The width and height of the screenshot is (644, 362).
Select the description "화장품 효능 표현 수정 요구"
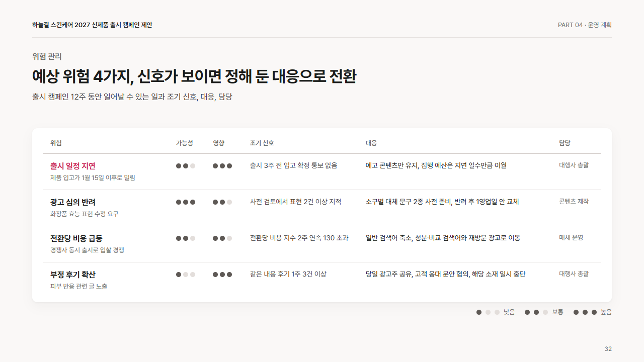[x=85, y=214]
